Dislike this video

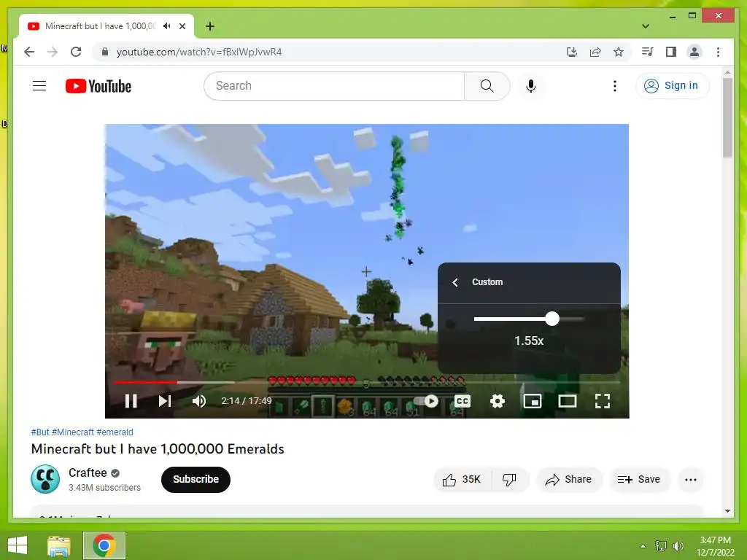(510, 480)
